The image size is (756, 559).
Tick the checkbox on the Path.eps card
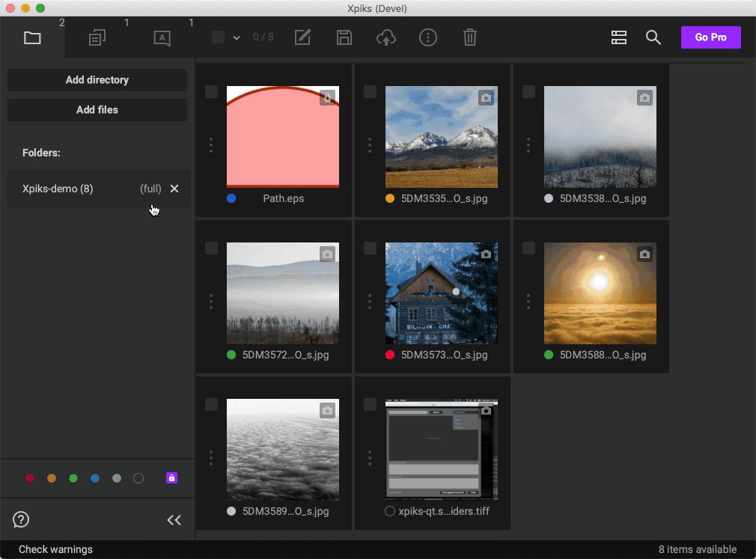[x=211, y=91]
